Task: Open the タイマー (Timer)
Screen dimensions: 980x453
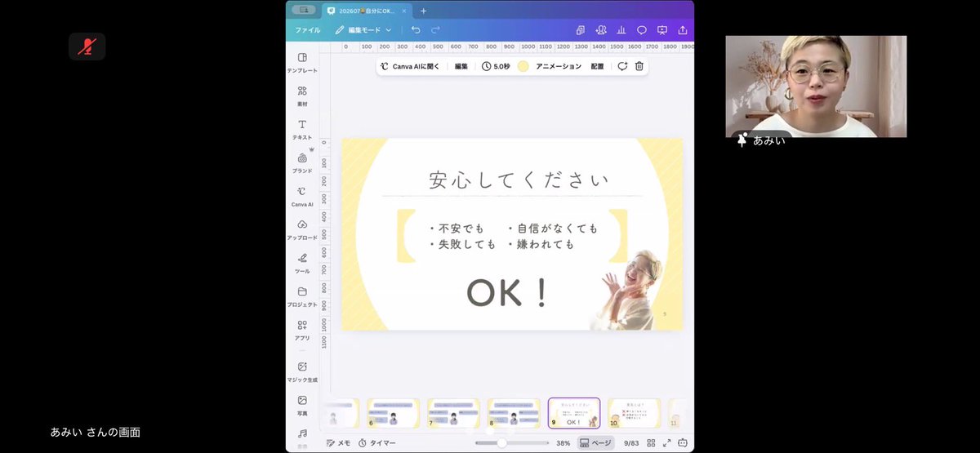Action: point(376,442)
